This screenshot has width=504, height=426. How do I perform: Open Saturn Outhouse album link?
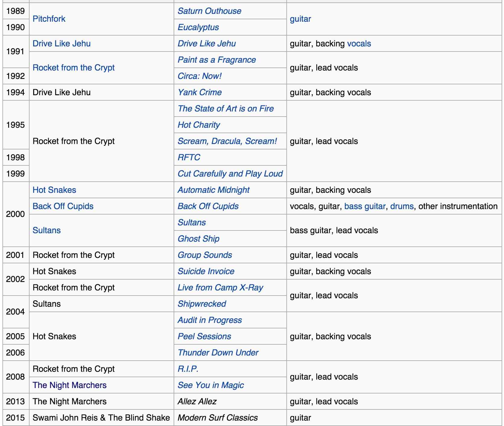click(209, 11)
